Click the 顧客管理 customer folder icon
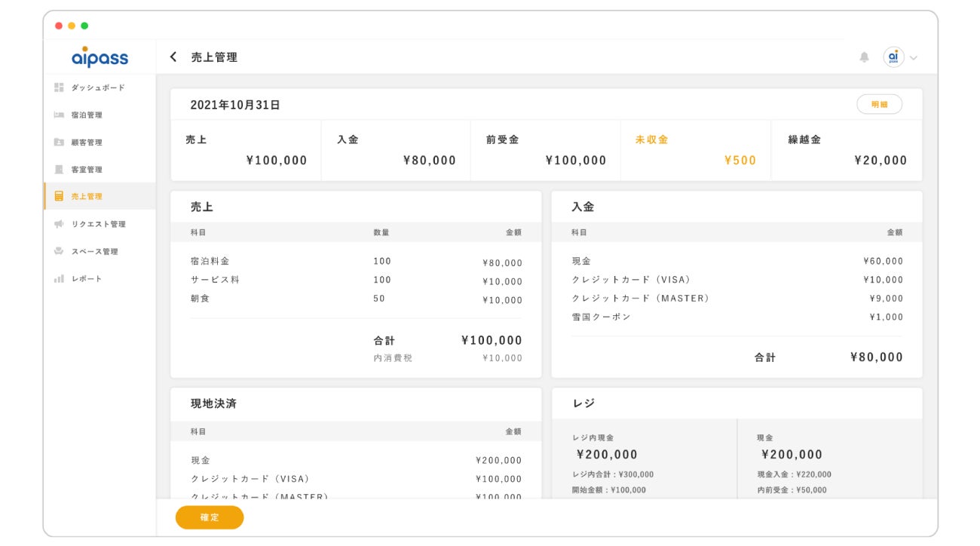The height and width of the screenshot is (546, 980). pyautogui.click(x=59, y=142)
